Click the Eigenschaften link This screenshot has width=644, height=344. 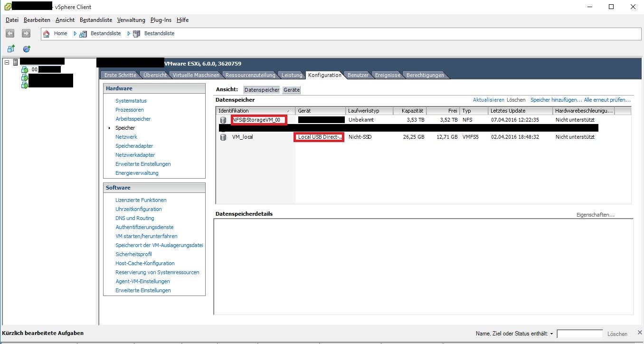(x=596, y=215)
